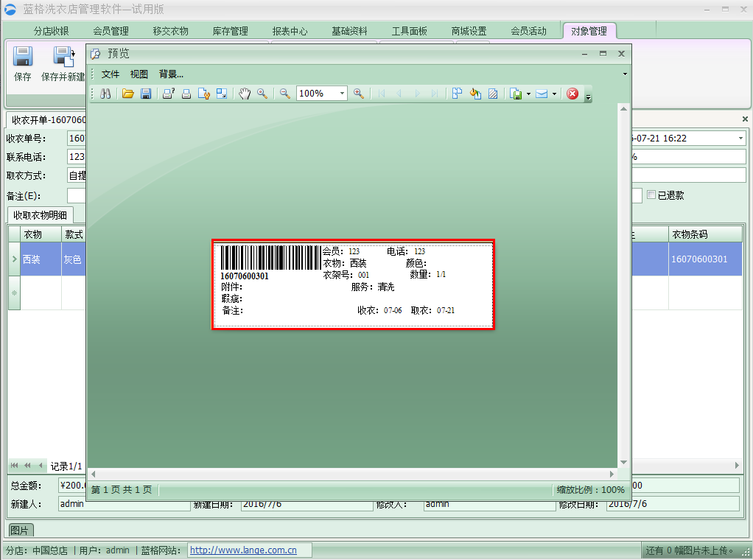Expand the send via email dropdown arrow

[x=554, y=94]
